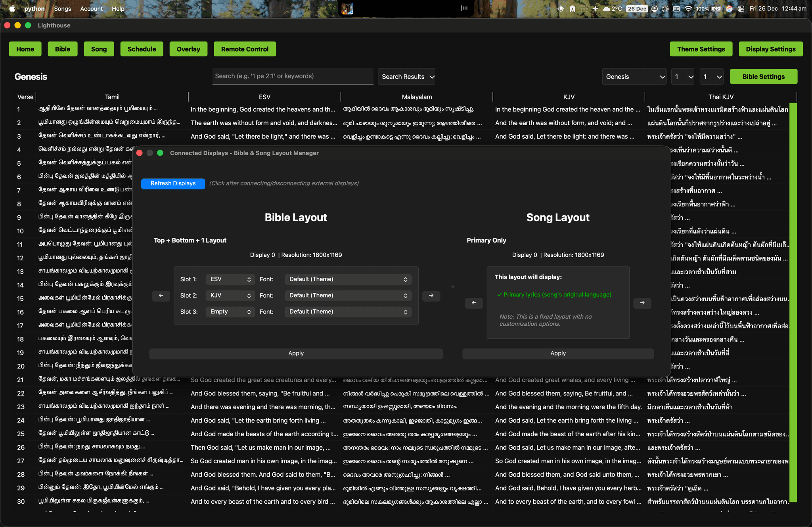The image size is (812, 527).
Task: Focus the verse search input field
Action: (293, 76)
